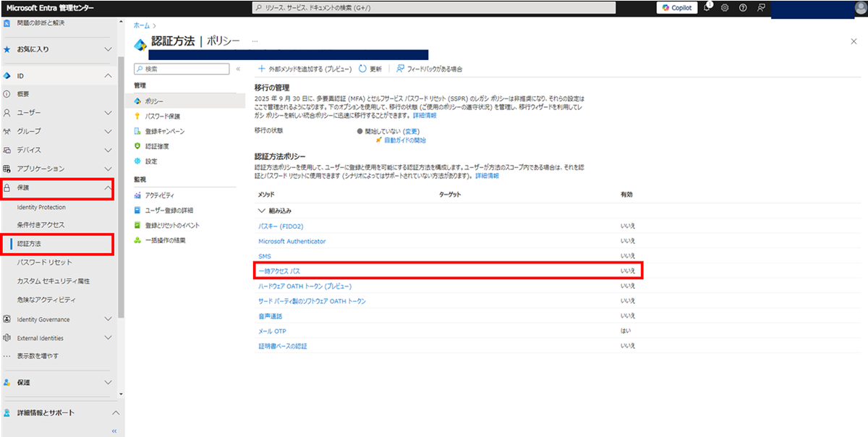Click the feedback icon in the top bar
This screenshot has width=868, height=437.
[x=761, y=7]
